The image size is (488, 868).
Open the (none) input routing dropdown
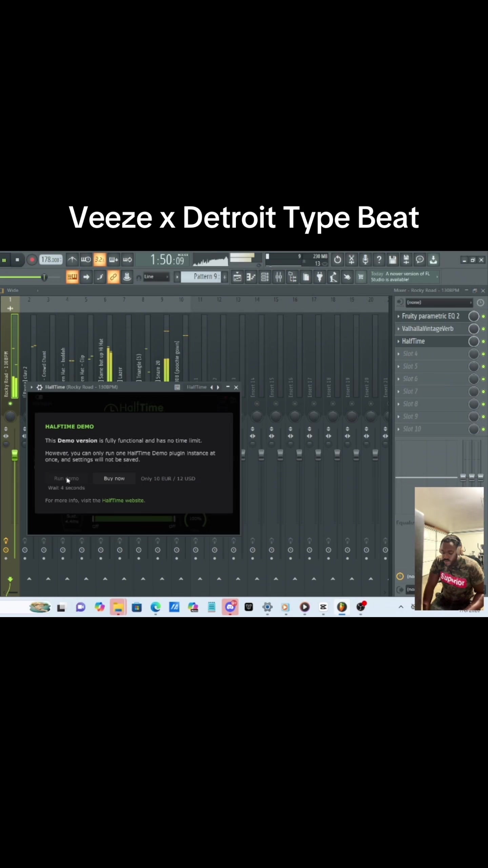439,302
